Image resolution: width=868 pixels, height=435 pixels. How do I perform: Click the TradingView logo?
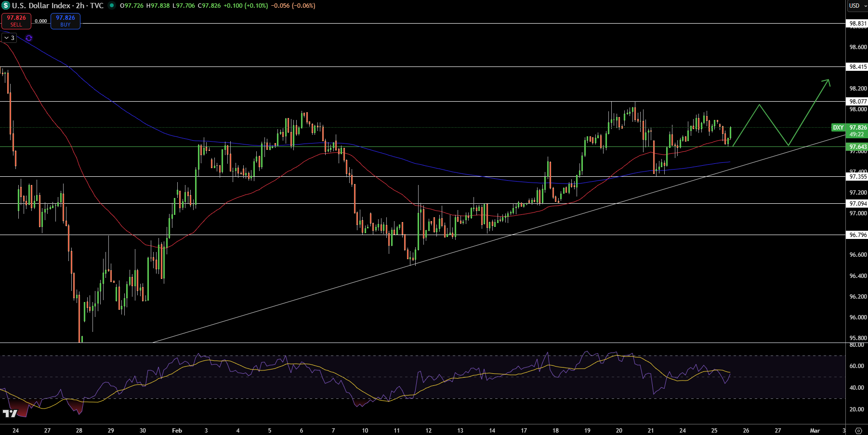10,413
